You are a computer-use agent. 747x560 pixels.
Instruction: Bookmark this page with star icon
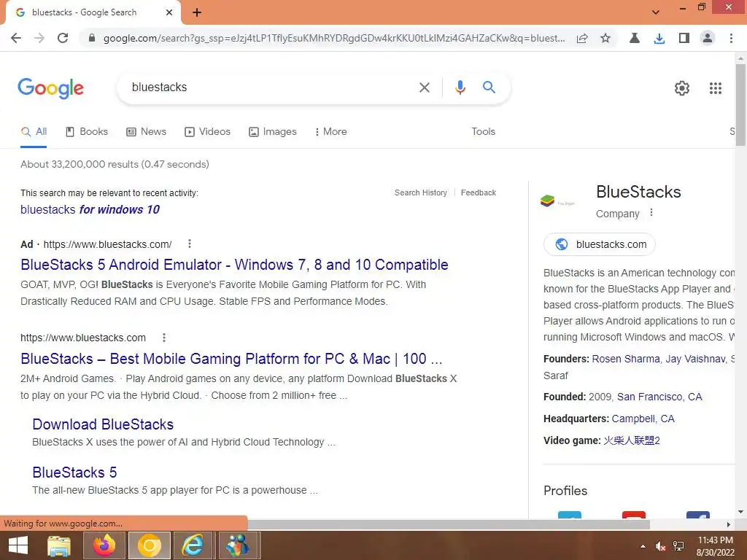[605, 38]
